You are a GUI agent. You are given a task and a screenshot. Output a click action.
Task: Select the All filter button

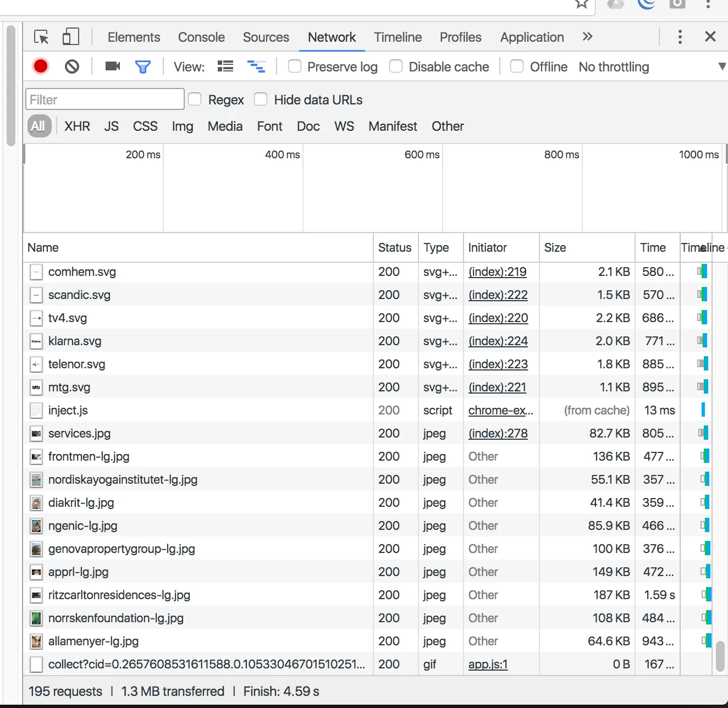coord(38,126)
